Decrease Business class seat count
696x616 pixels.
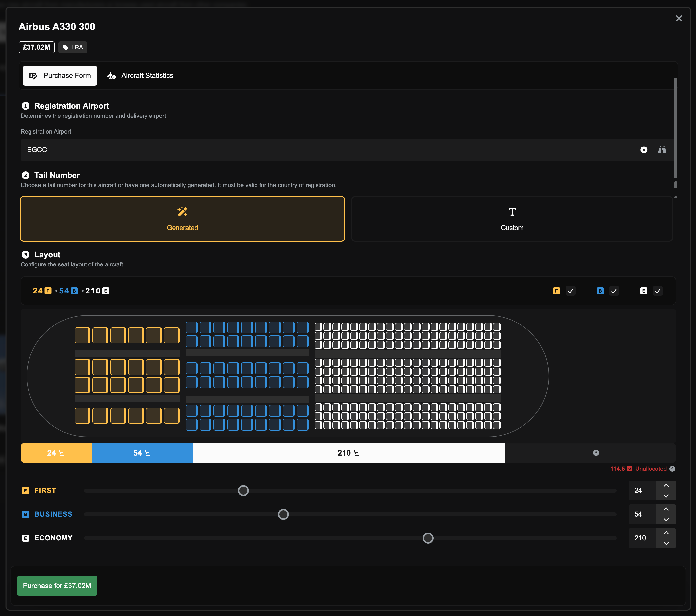(x=666, y=520)
